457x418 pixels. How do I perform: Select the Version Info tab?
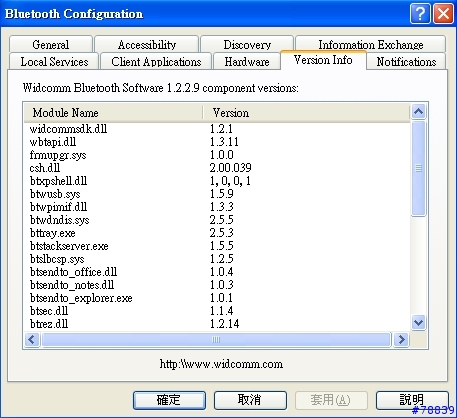point(323,60)
